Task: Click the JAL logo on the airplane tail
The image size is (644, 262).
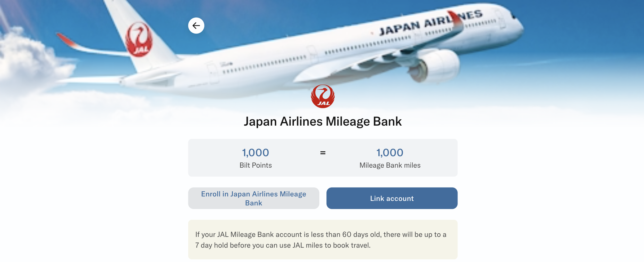Action: (x=139, y=39)
